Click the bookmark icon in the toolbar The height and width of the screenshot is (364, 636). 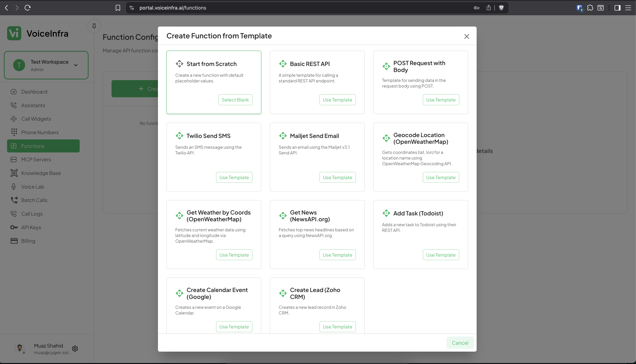point(118,8)
